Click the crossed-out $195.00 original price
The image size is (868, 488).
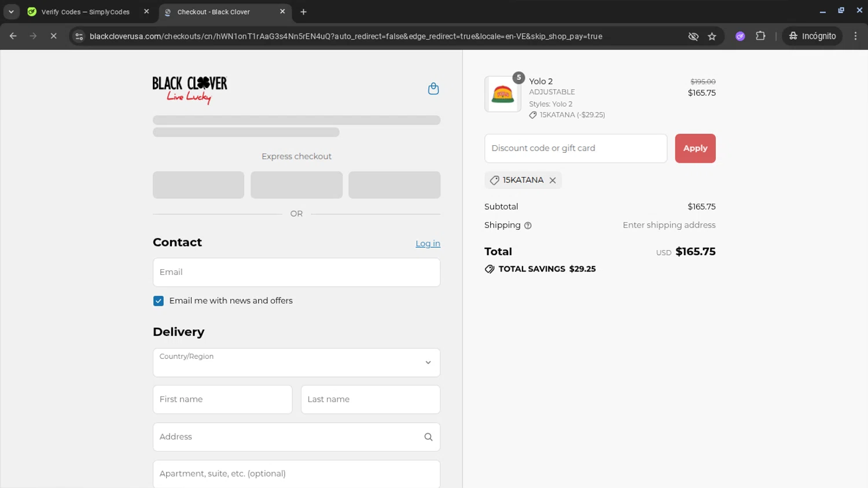click(703, 82)
